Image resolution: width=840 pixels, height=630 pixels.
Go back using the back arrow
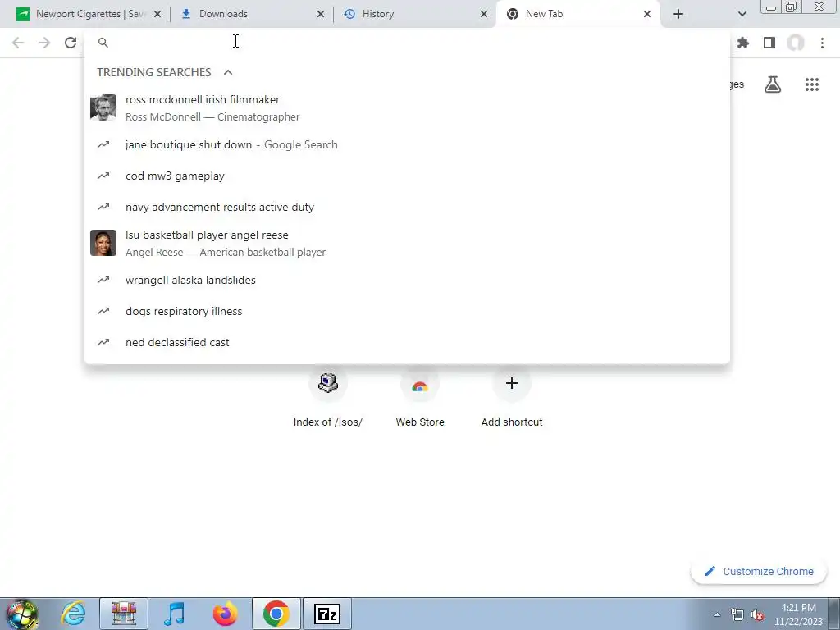(x=18, y=43)
